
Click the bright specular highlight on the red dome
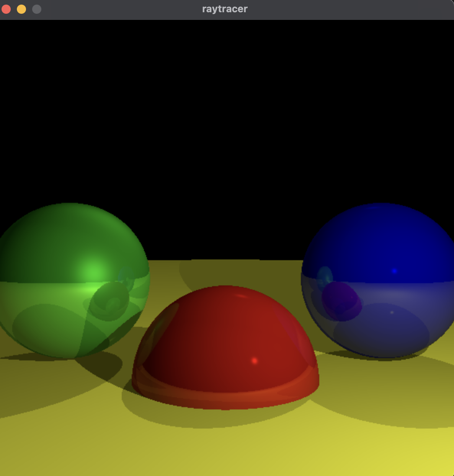(x=255, y=360)
